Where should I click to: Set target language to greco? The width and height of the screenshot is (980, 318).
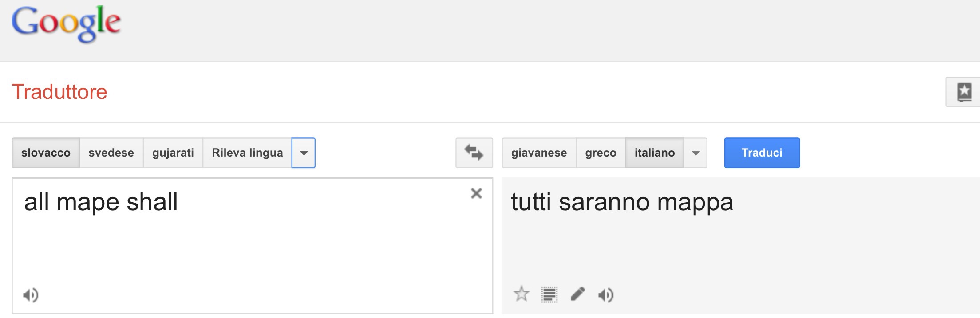[601, 153]
